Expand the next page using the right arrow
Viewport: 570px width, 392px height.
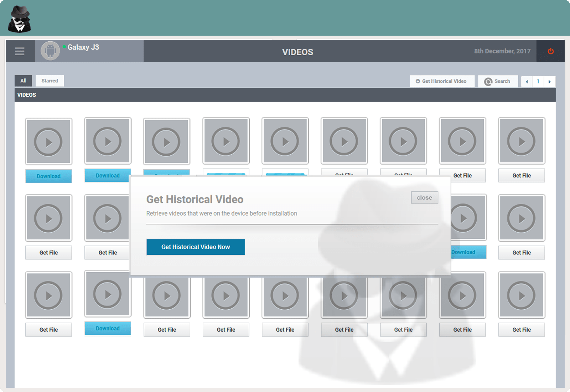point(550,82)
